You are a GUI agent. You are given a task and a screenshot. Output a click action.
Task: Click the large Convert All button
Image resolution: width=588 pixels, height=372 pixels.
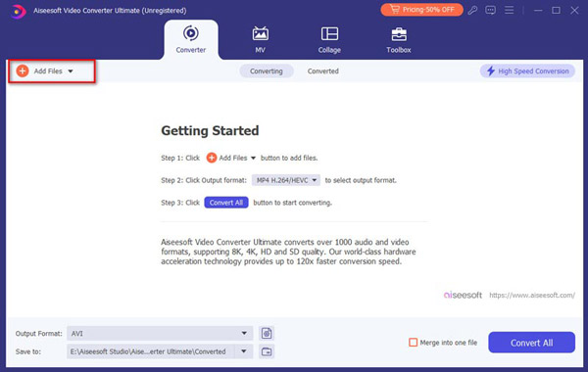click(531, 343)
